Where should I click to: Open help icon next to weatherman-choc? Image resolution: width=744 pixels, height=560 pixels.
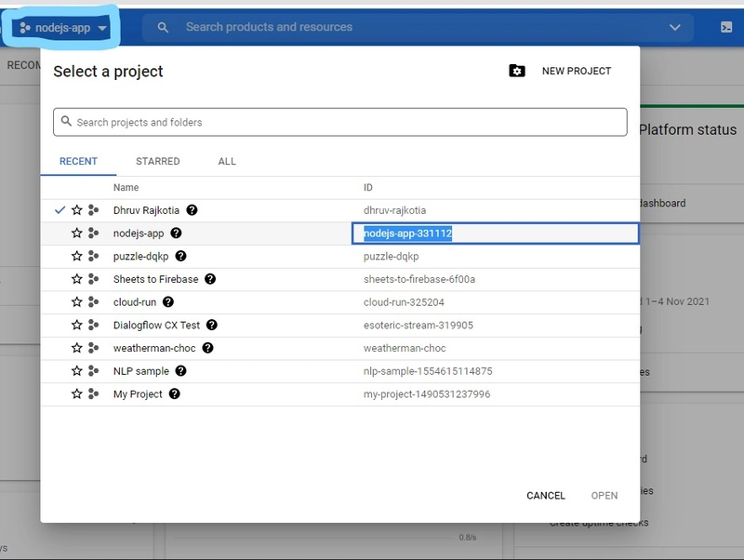(207, 348)
